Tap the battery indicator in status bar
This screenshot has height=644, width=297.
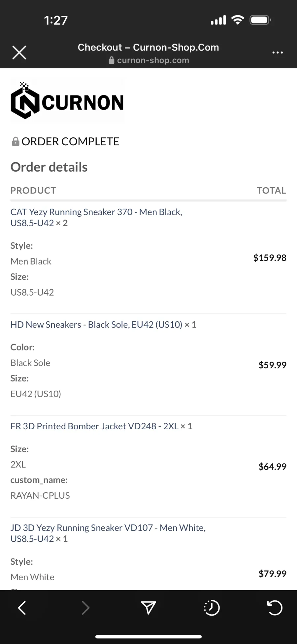(260, 20)
